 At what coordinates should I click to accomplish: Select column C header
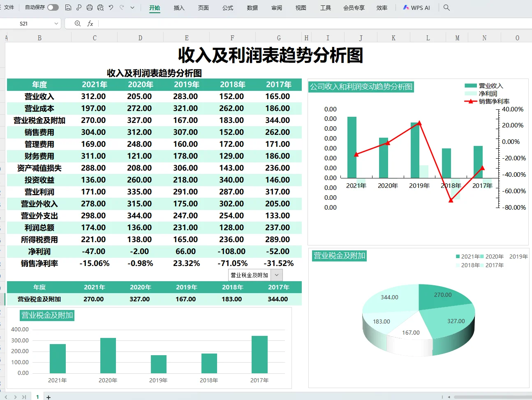click(95, 38)
